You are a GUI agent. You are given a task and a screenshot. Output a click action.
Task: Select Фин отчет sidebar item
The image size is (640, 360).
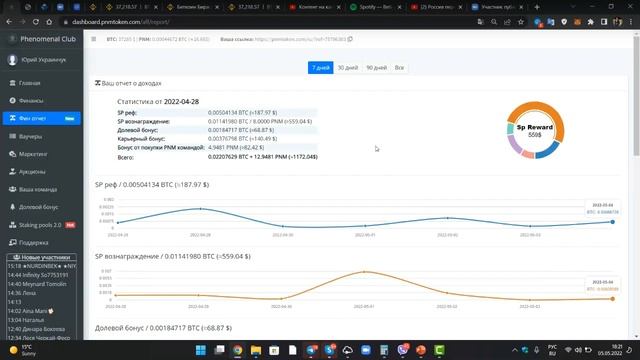click(41, 118)
